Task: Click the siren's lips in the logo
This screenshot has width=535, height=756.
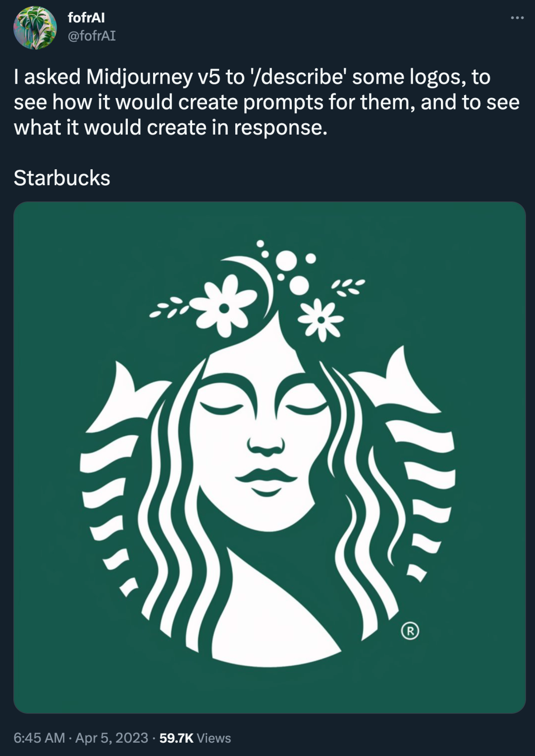Action: point(266,480)
